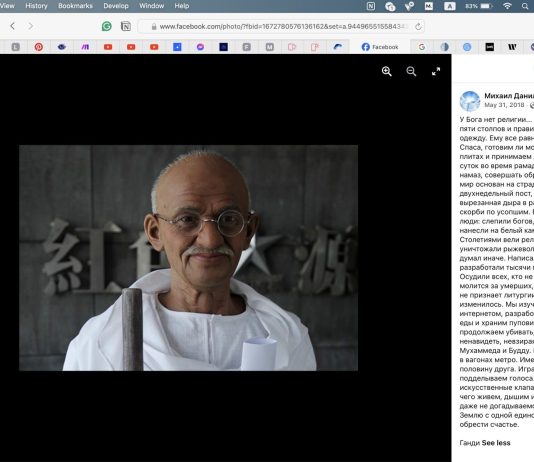534x462 pixels.
Task: Open the black square icon tab
Action: (490, 47)
